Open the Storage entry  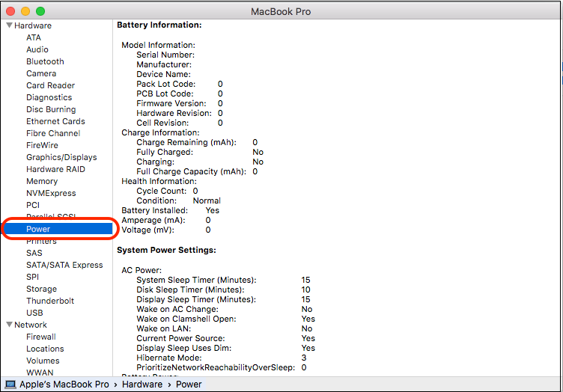pyautogui.click(x=41, y=289)
